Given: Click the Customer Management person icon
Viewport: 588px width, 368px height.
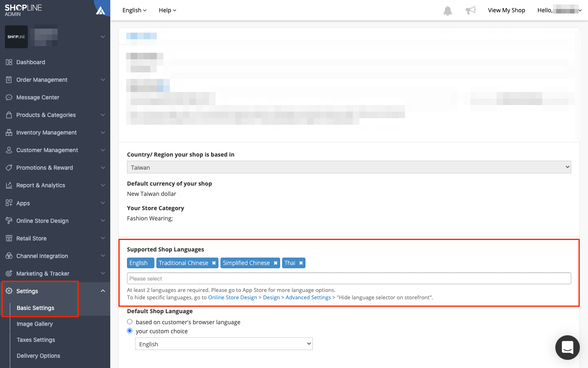Looking at the screenshot, I should tap(9, 150).
